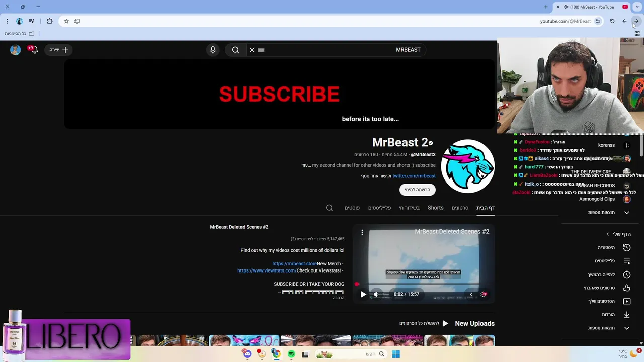Click Play All (להפעלת כל הסרטונים)
Screen dimensions: 644x362
(424, 323)
